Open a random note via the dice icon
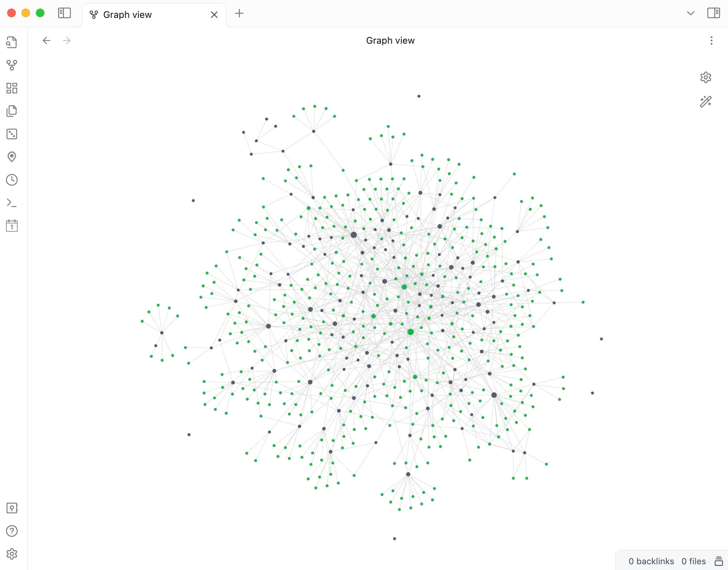This screenshot has width=728, height=570. (12, 134)
